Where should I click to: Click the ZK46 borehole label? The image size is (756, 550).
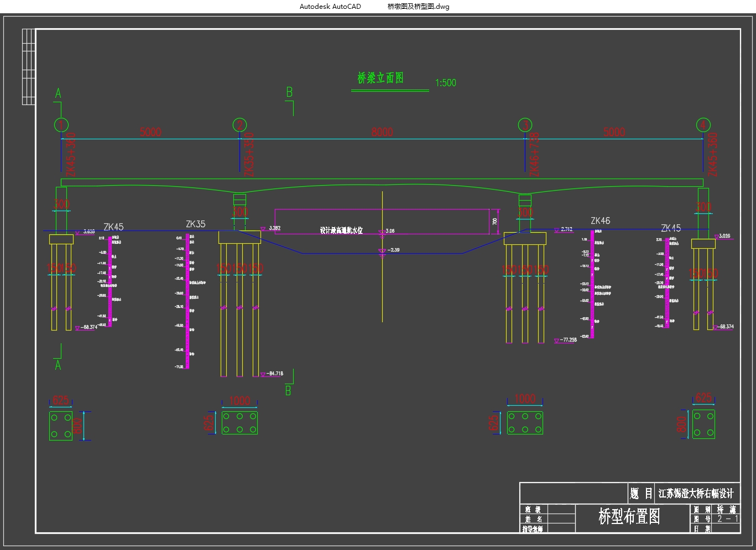click(x=600, y=221)
